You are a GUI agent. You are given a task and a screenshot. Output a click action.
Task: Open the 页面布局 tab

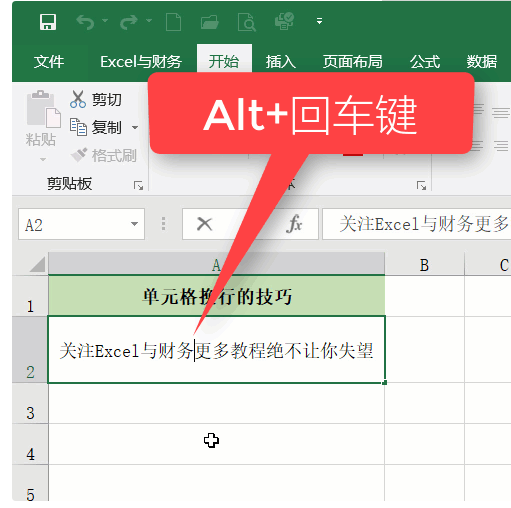point(352,62)
